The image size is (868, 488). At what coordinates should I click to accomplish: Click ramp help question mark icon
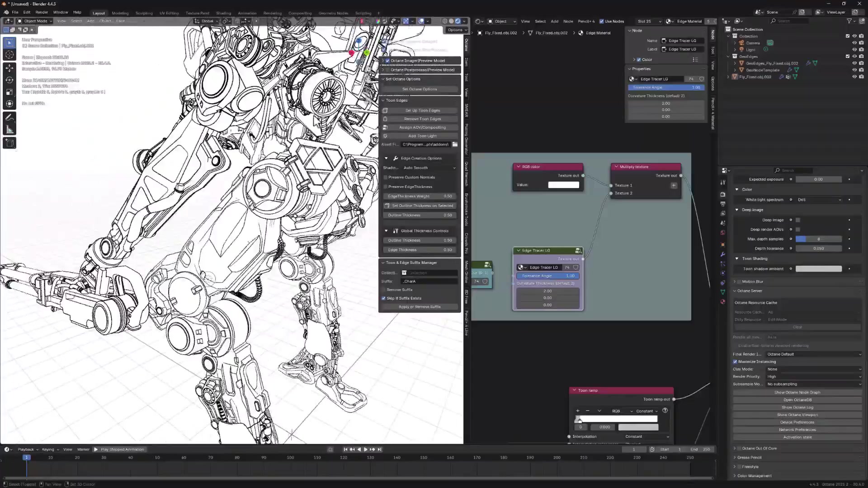click(665, 411)
